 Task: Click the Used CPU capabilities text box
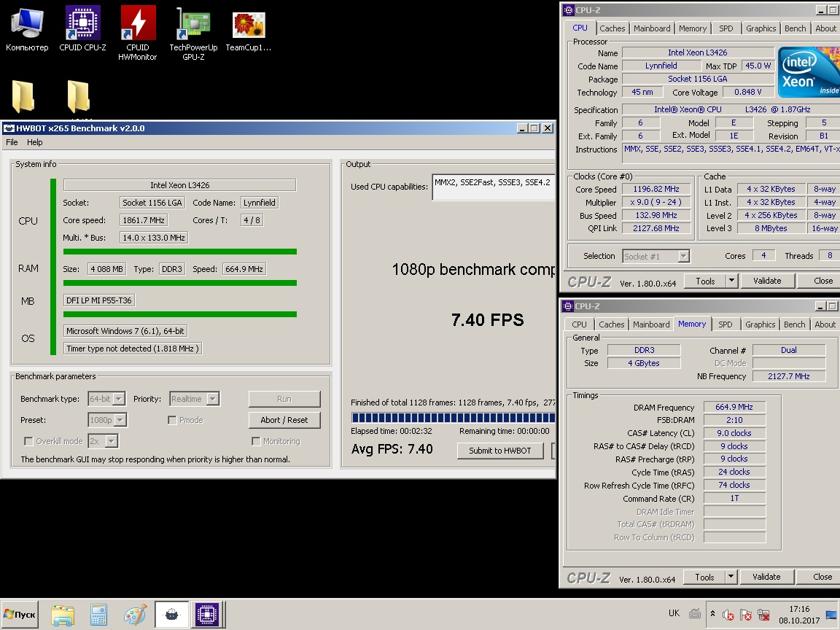click(x=494, y=187)
